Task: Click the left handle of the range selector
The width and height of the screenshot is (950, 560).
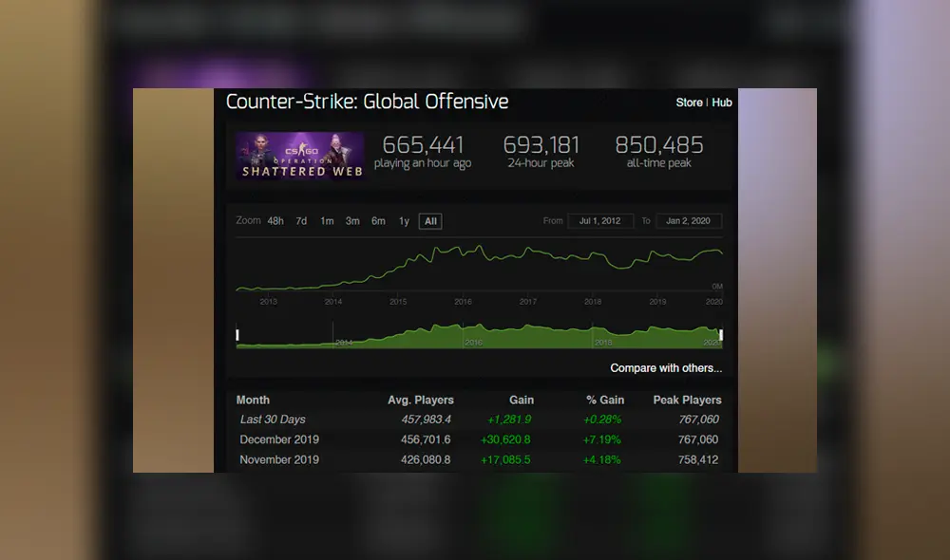Action: [237, 334]
